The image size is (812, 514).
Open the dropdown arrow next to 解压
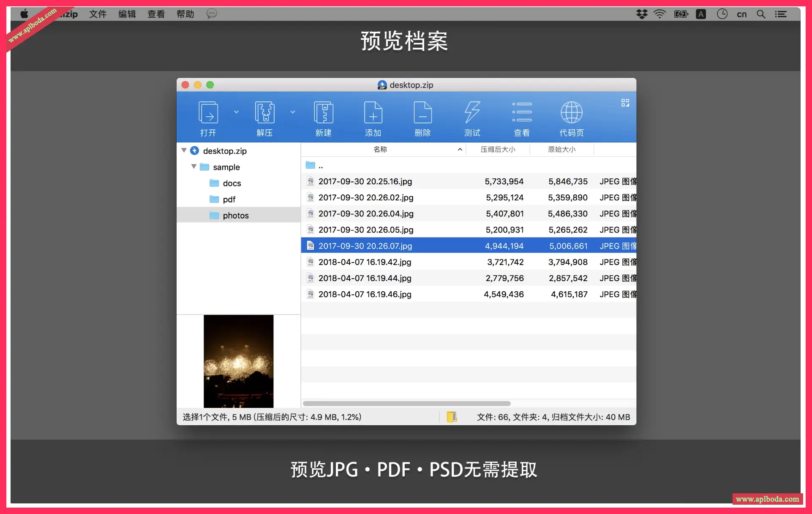[293, 112]
